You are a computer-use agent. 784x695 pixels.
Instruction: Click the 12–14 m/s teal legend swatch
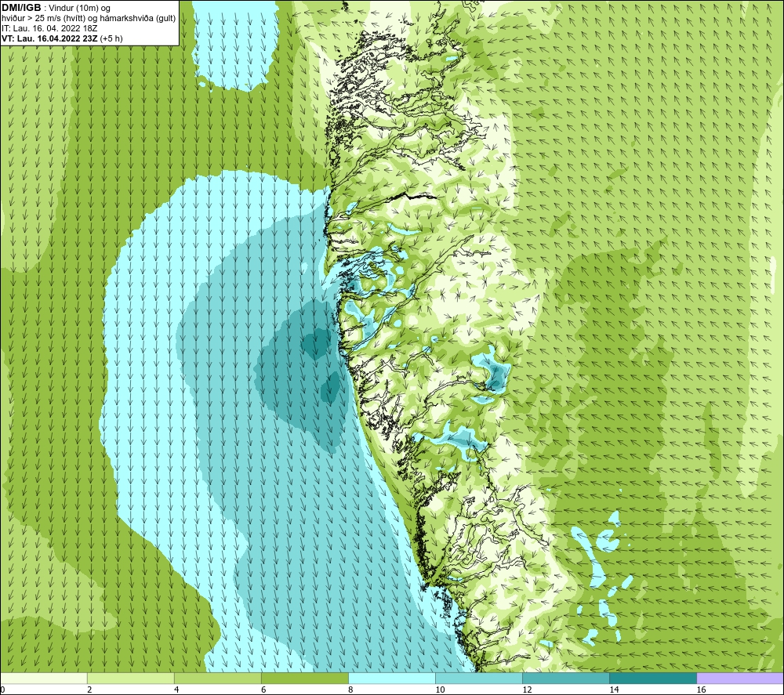tap(565, 678)
